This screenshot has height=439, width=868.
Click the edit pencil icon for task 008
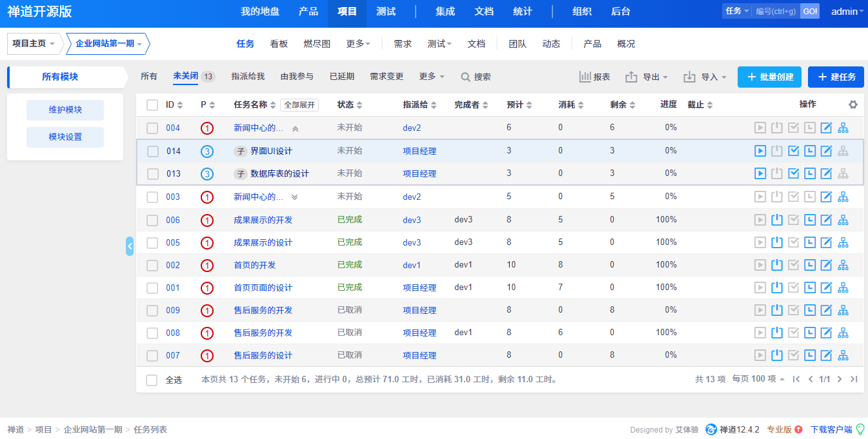click(826, 333)
